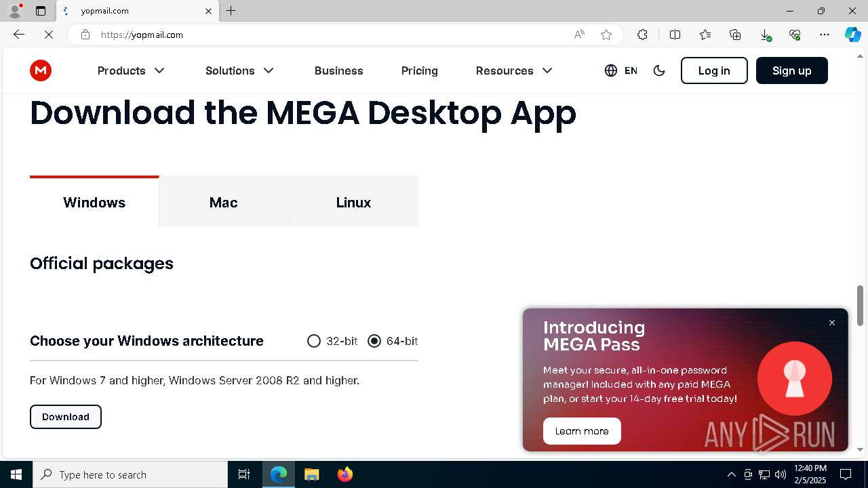The width and height of the screenshot is (868, 488).
Task: Open the Business page link
Action: (x=339, y=70)
